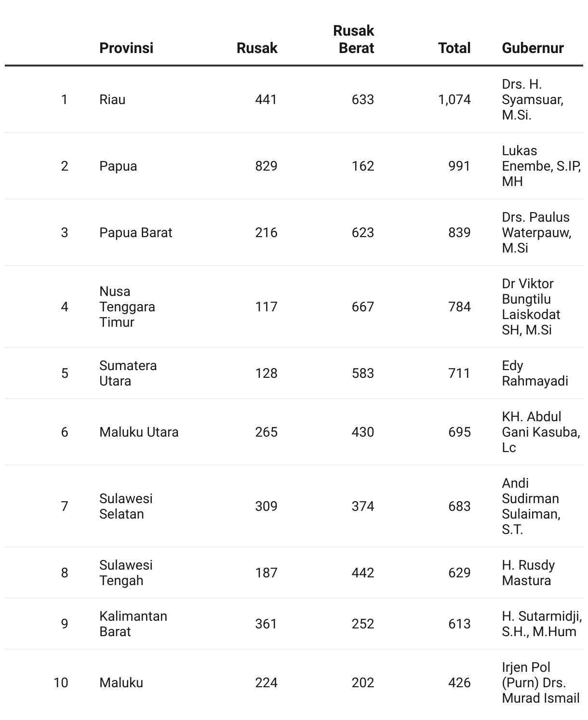Click the Gubernur column header
Image resolution: width=588 pixels, height=720 pixels.
pos(533,48)
